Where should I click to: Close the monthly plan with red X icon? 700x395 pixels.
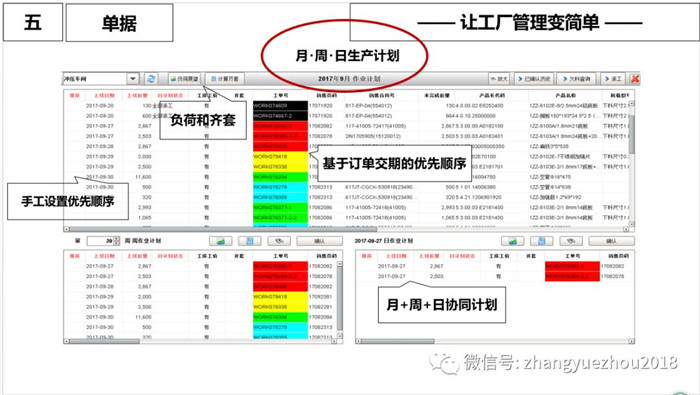click(634, 79)
